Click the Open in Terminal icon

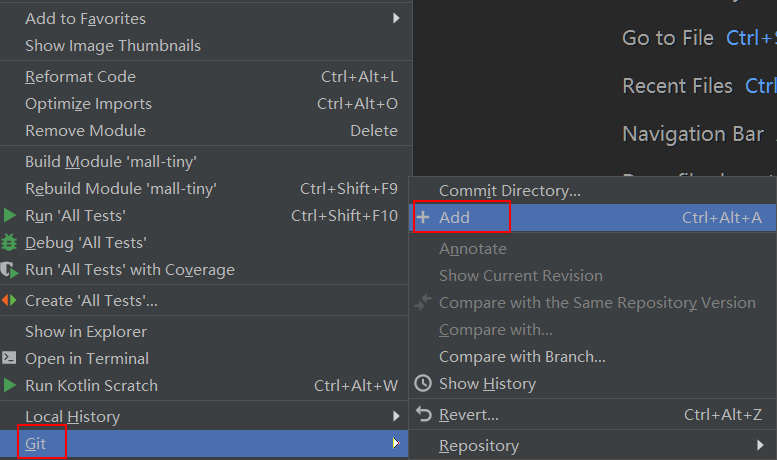tap(9, 358)
